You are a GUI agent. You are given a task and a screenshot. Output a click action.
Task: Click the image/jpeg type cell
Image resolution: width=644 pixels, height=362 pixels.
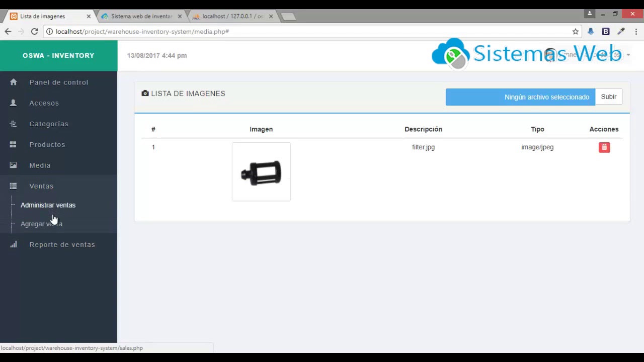[x=537, y=147]
